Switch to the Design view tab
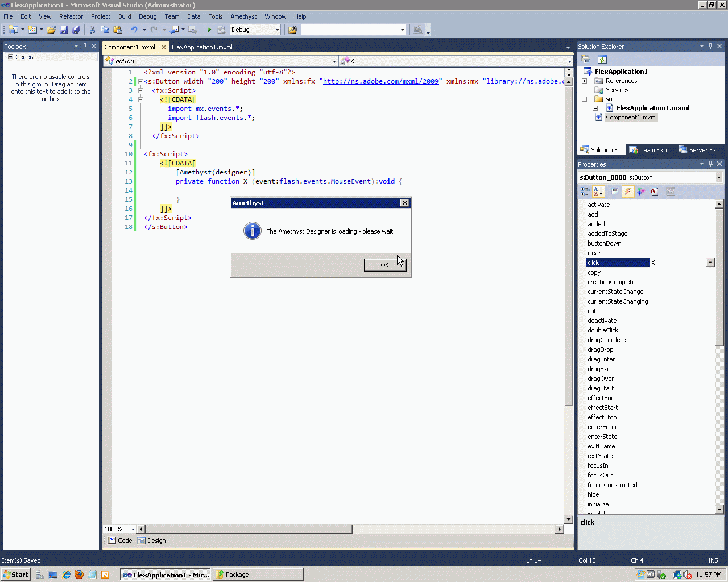 click(x=152, y=541)
